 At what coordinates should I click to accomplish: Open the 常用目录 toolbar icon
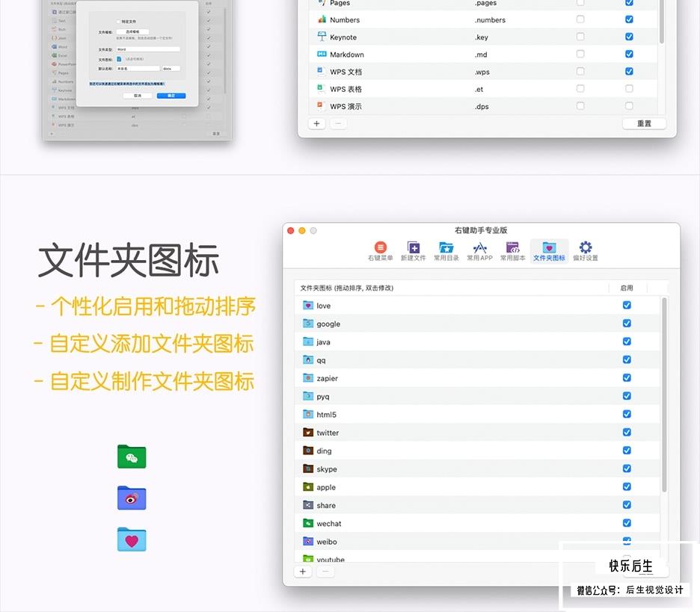pyautogui.click(x=446, y=251)
